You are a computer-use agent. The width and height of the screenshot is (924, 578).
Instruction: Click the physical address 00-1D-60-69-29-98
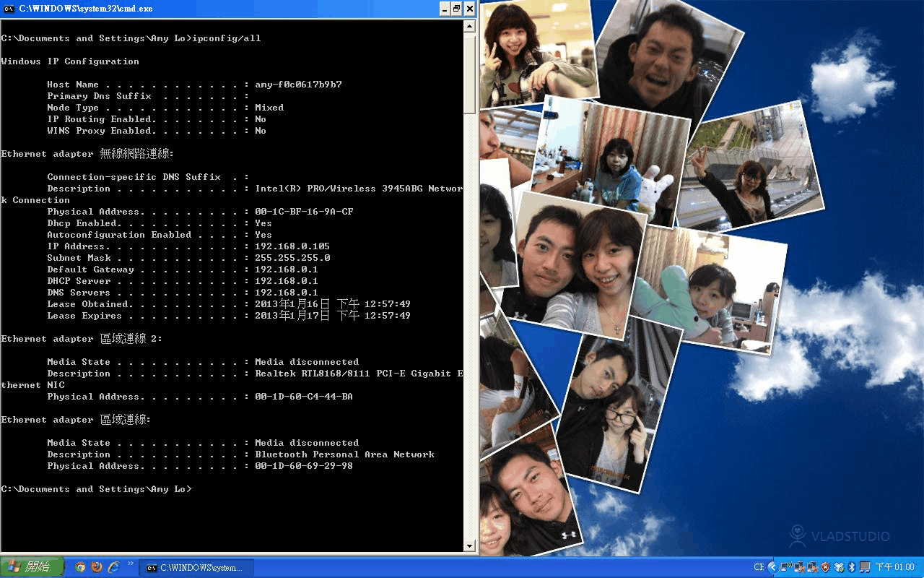click(304, 466)
